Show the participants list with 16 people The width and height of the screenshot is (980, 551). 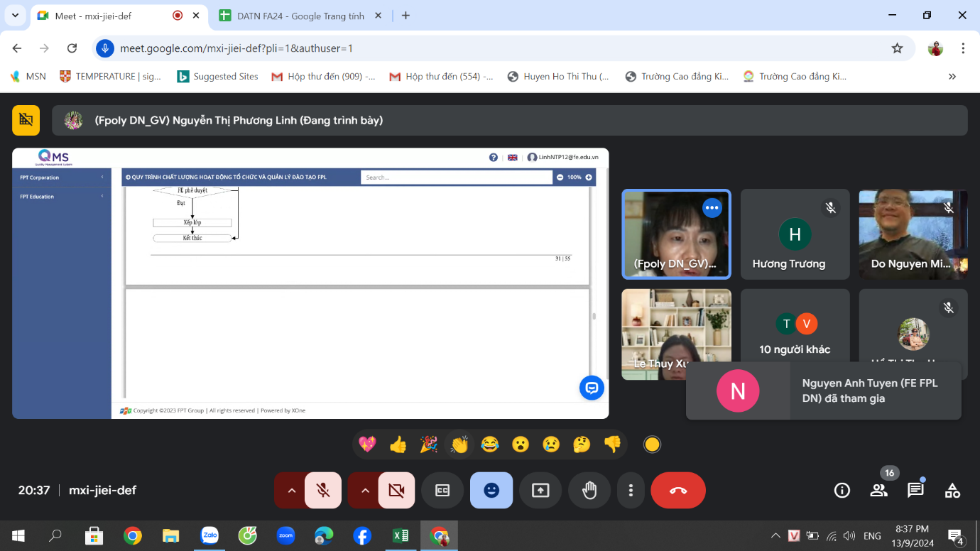pos(879,490)
